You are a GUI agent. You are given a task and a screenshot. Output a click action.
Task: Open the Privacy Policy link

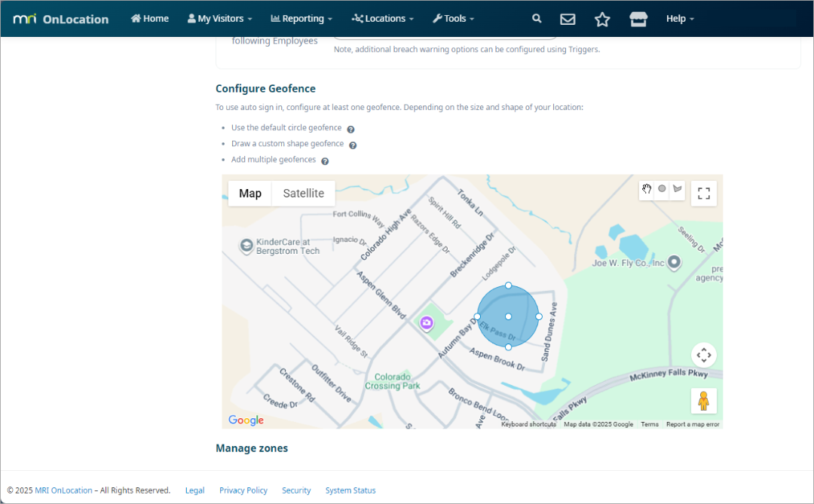click(x=243, y=490)
